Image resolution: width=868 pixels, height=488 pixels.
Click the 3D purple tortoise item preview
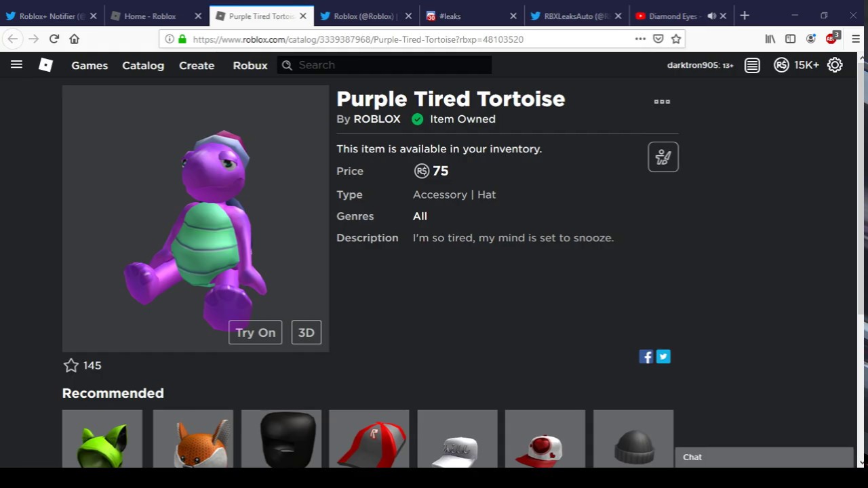click(195, 218)
